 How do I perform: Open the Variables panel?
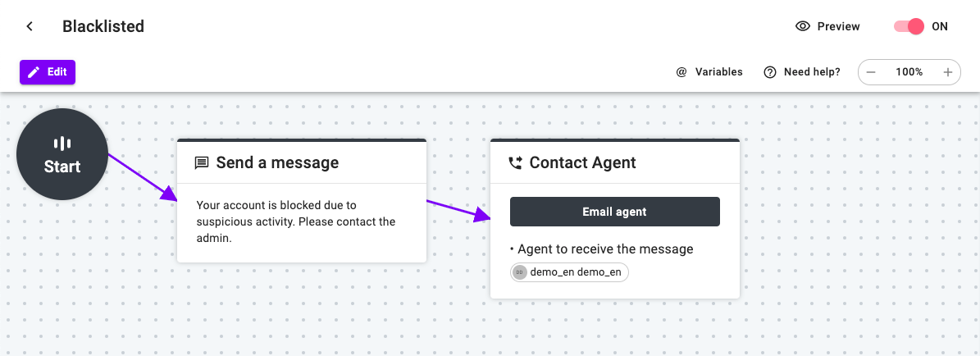pyautogui.click(x=709, y=72)
